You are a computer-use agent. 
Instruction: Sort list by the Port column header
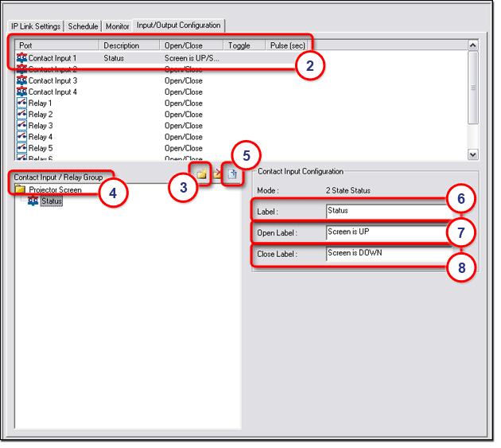tap(56, 45)
